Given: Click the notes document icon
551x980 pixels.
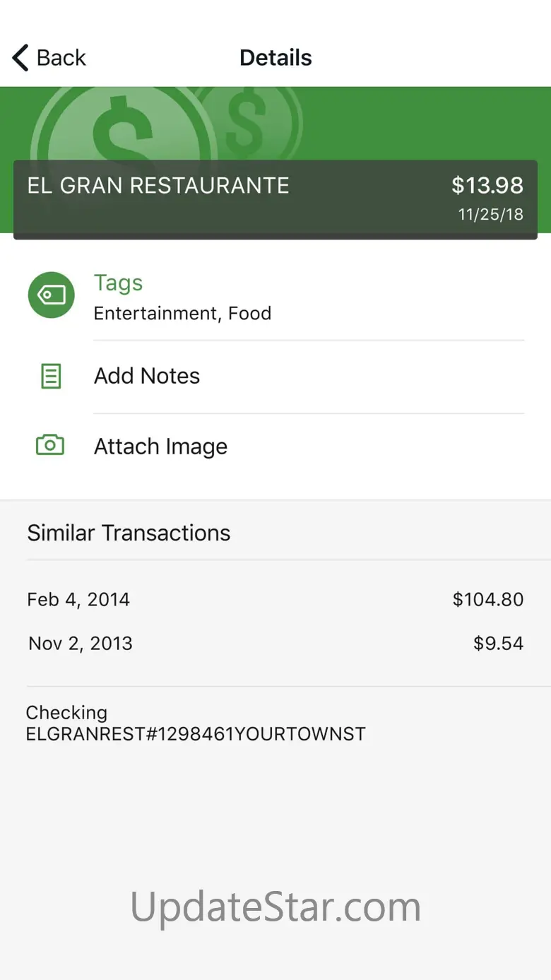Looking at the screenshot, I should click(51, 377).
